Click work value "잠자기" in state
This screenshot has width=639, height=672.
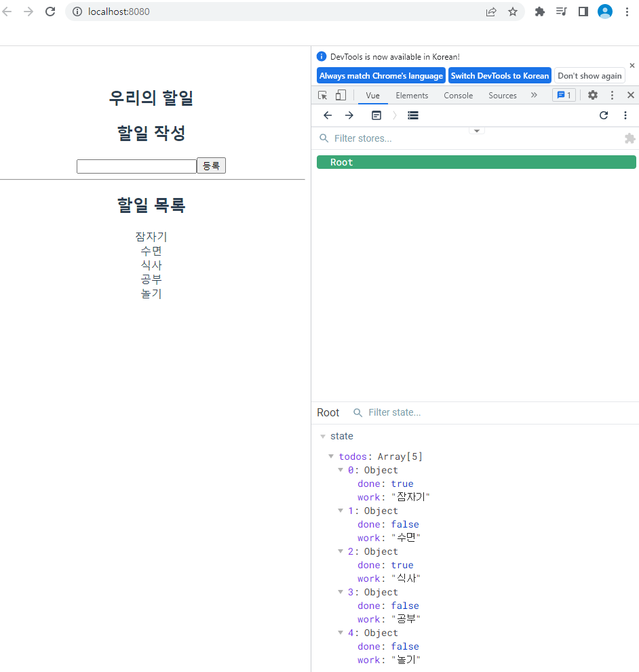tap(410, 497)
